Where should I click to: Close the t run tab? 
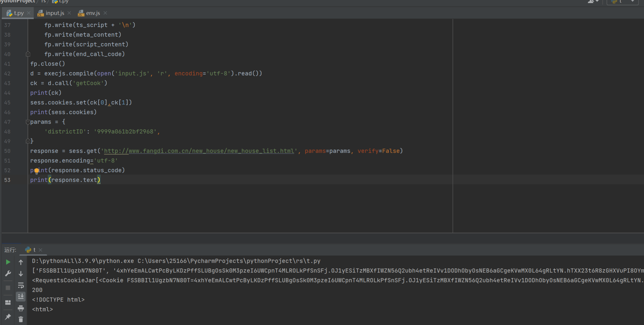tap(40, 250)
